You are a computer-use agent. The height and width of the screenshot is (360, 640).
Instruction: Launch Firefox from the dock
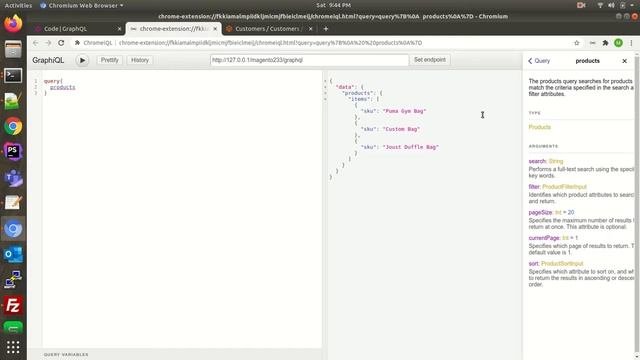click(13, 23)
